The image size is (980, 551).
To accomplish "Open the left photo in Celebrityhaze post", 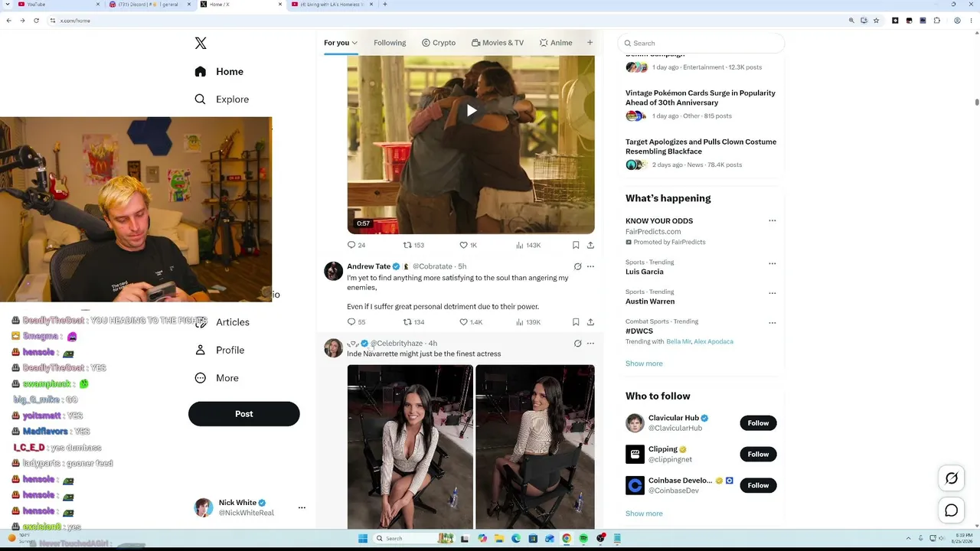I will click(x=410, y=447).
